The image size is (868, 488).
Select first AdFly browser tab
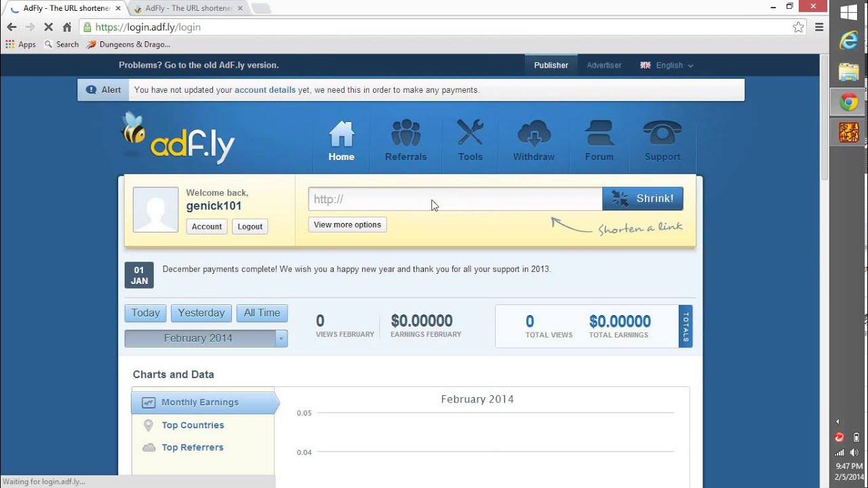pos(64,8)
